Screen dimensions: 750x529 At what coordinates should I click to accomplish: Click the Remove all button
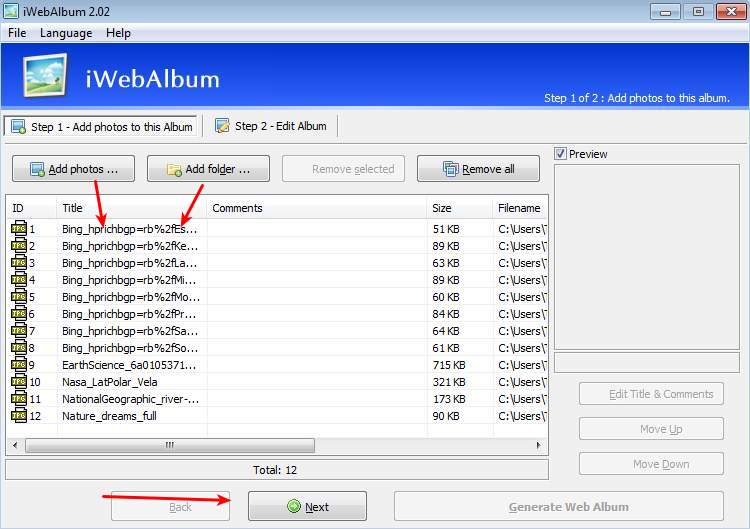point(478,169)
